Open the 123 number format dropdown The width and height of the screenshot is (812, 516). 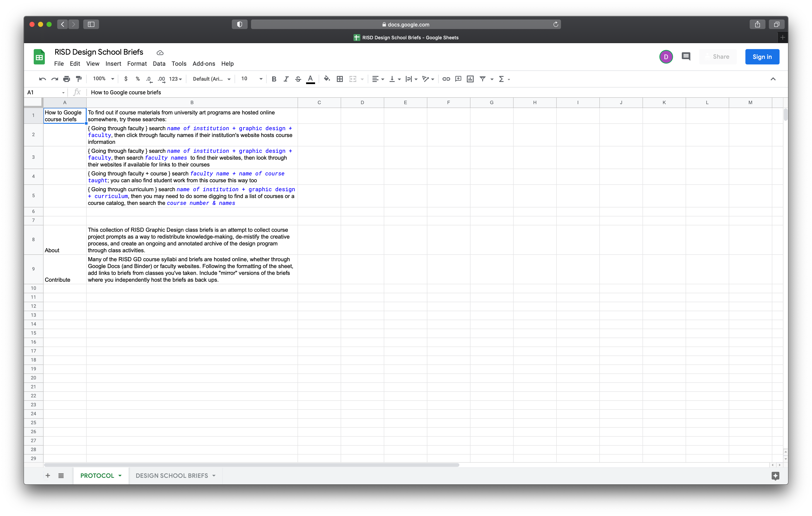tap(175, 79)
